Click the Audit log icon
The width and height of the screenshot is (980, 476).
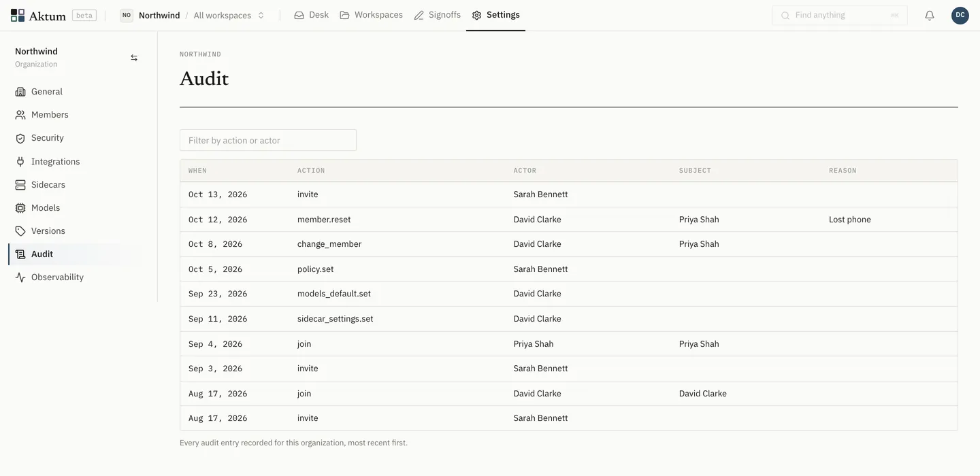20,254
